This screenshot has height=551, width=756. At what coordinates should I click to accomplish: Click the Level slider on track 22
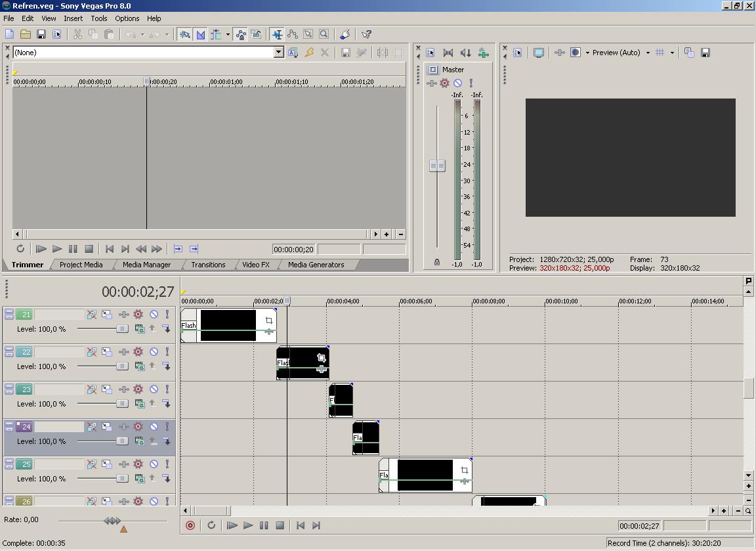[x=122, y=366]
